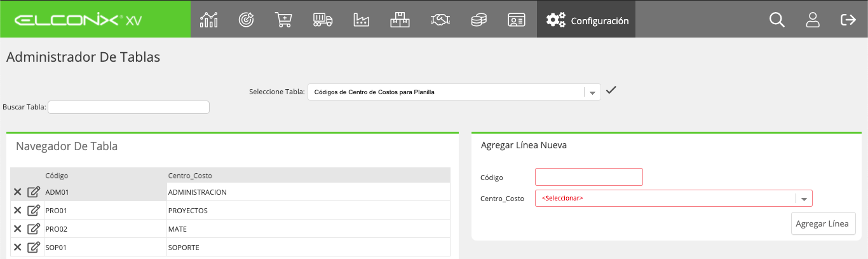The width and height of the screenshot is (868, 259).
Task: Select the SOP01 code cell
Action: pyautogui.click(x=104, y=247)
